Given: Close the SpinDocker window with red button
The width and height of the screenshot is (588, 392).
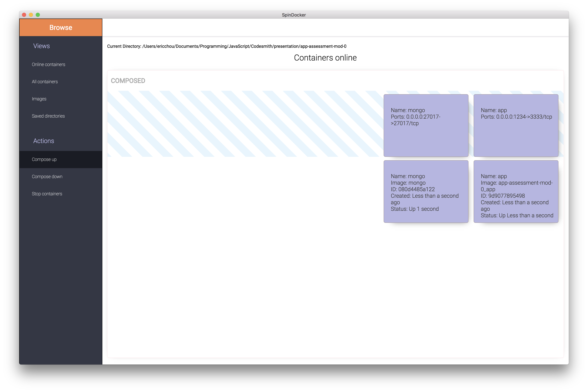Looking at the screenshot, I should click(x=24, y=15).
